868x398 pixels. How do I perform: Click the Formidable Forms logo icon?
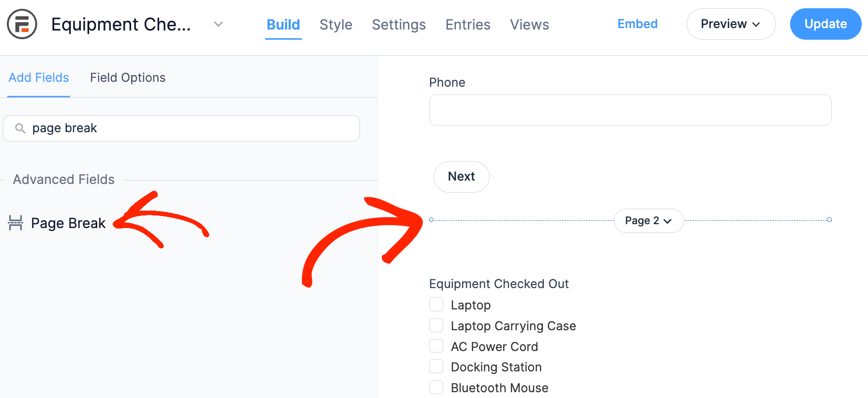pos(22,24)
